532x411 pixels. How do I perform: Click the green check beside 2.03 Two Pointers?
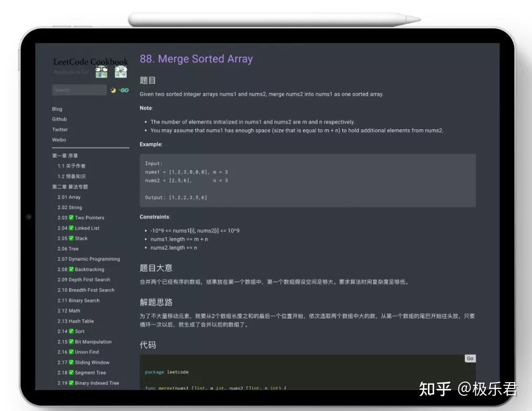click(70, 217)
